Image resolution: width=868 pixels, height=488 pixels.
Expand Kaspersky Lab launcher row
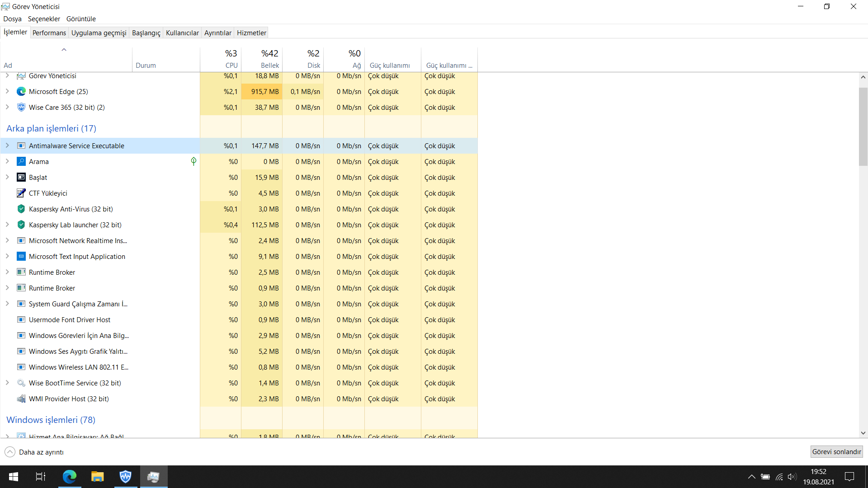coord(7,225)
